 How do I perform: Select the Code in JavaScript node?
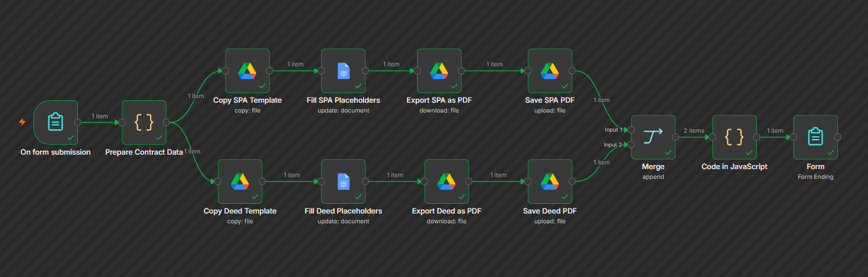735,137
